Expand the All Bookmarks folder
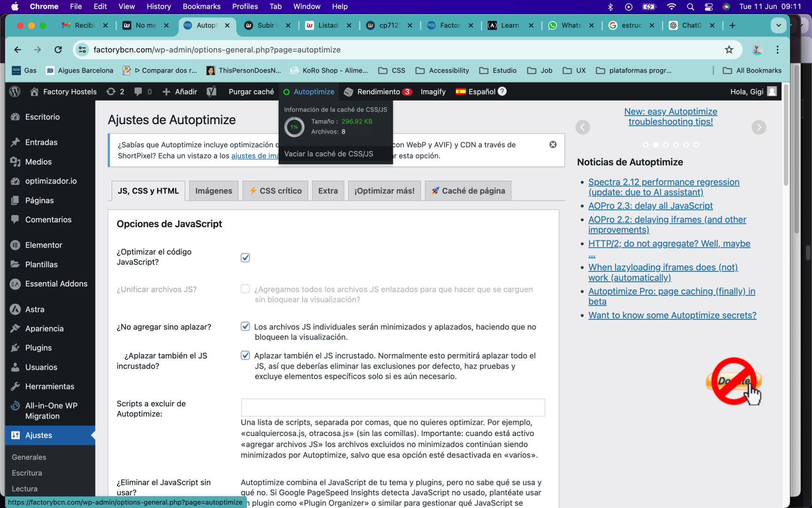 752,71
